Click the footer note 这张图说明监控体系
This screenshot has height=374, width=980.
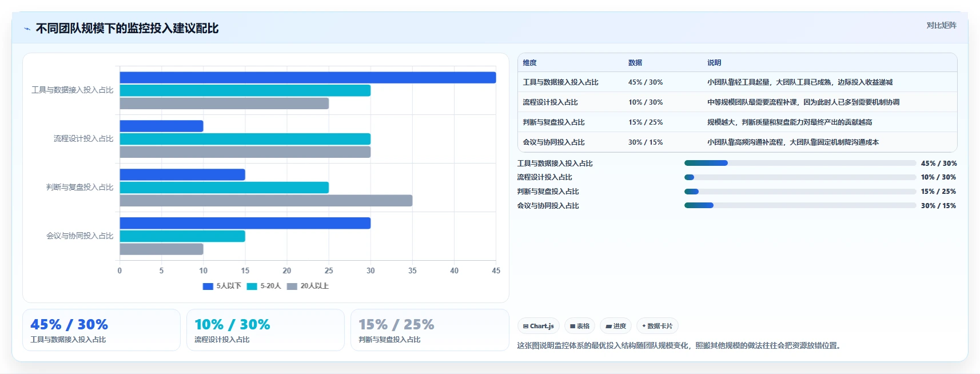click(x=680, y=345)
